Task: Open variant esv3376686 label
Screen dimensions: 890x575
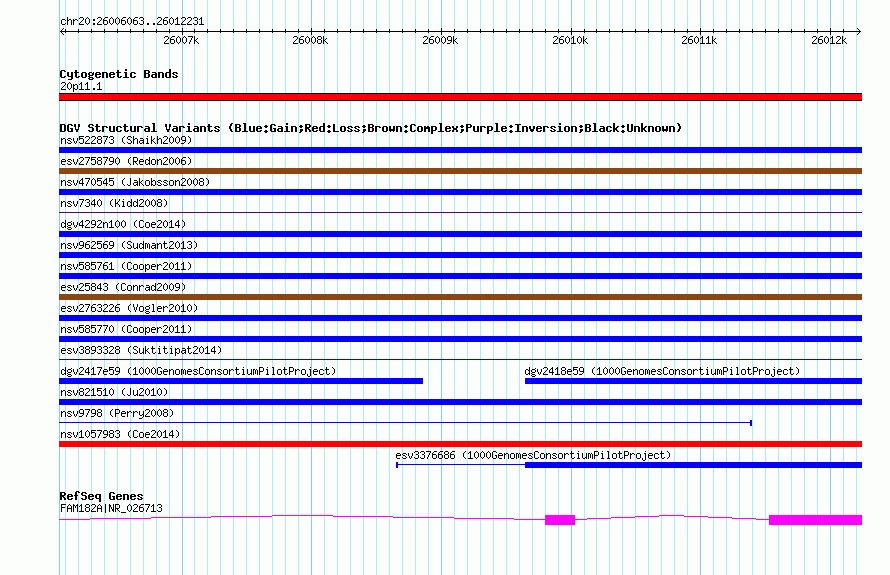Action: pos(533,455)
